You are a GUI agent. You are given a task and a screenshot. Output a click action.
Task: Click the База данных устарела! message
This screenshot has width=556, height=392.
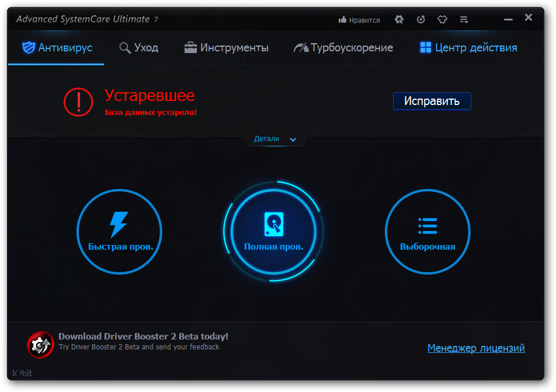point(151,112)
